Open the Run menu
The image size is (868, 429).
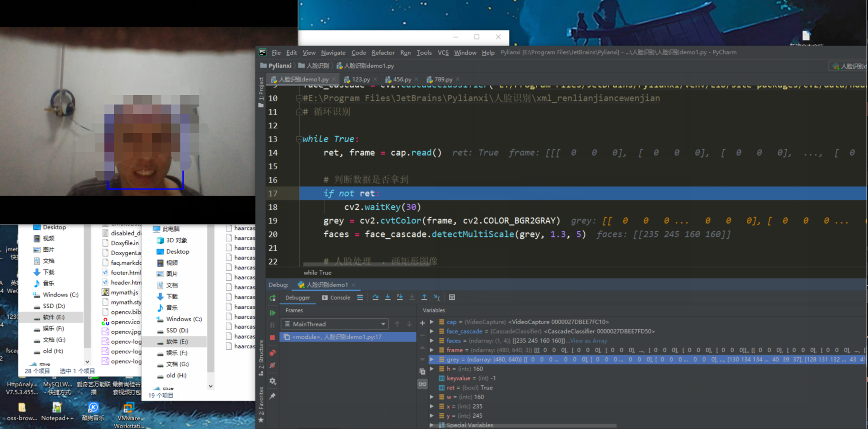[x=405, y=53]
